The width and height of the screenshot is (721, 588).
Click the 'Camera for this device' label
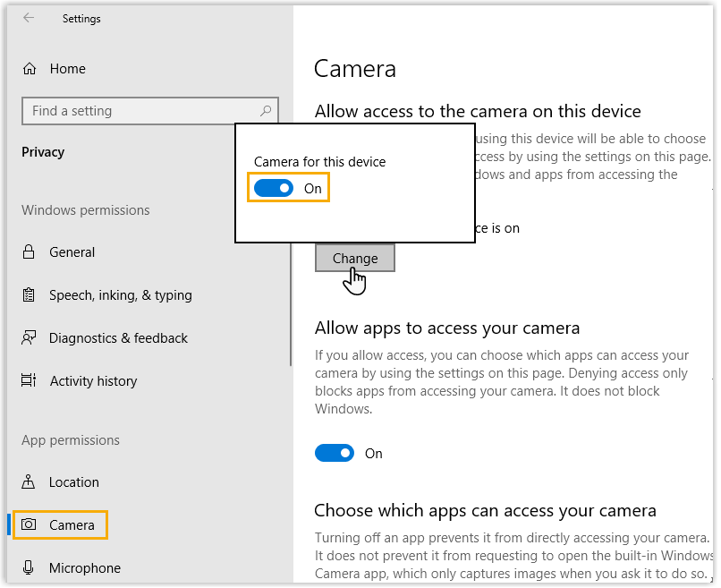pos(319,162)
